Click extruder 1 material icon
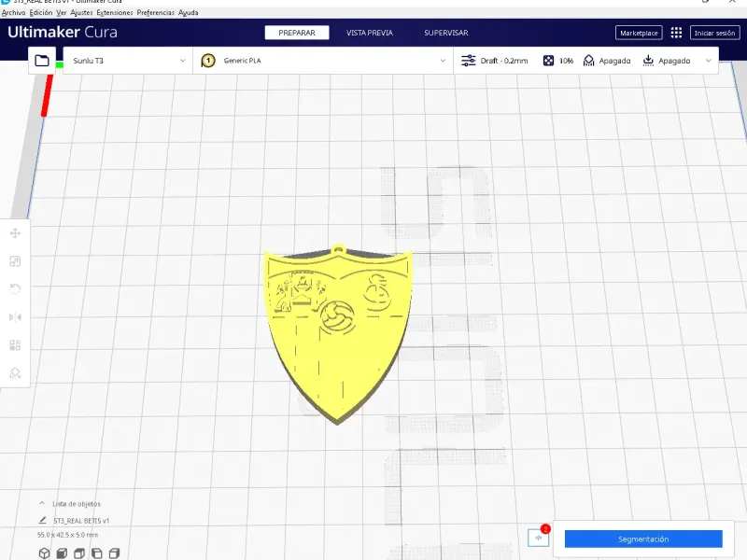 pos(208,61)
